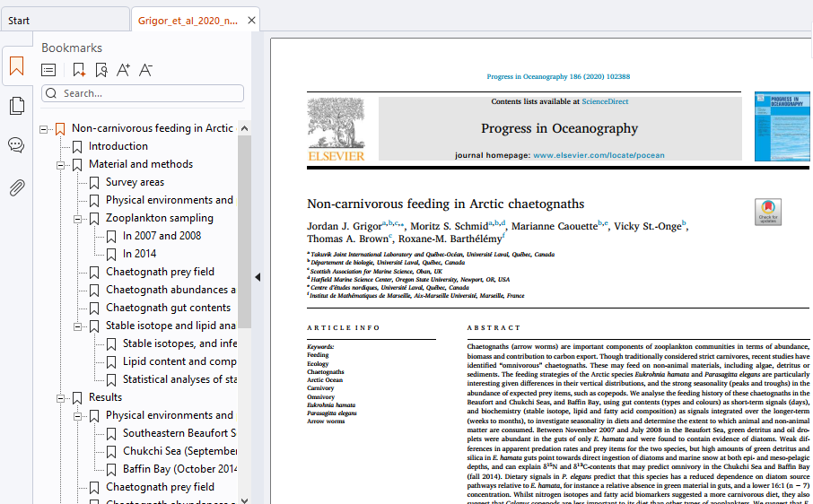Open journal homepage www.elsevier.com/locate/pocean link
Viewport: 813px width, 504px height.
[x=599, y=155]
